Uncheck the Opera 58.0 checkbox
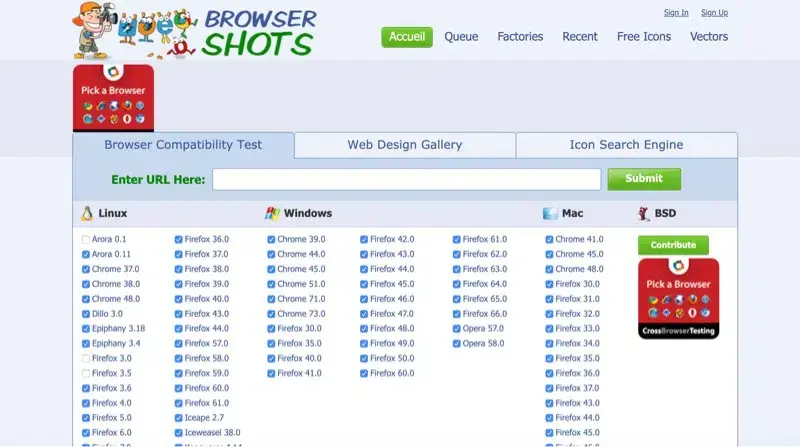This screenshot has height=447, width=800. (x=457, y=343)
